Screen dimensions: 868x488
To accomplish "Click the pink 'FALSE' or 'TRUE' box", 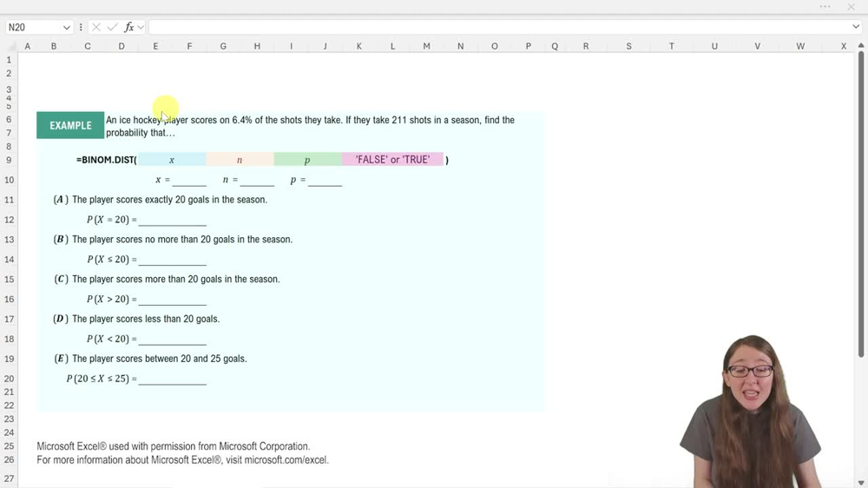I will (x=392, y=160).
